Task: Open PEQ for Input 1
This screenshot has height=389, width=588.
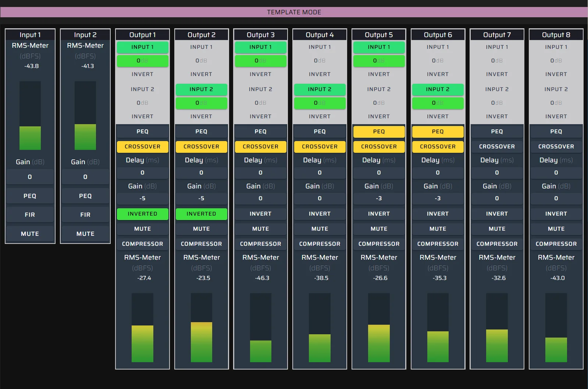Action: (x=30, y=196)
